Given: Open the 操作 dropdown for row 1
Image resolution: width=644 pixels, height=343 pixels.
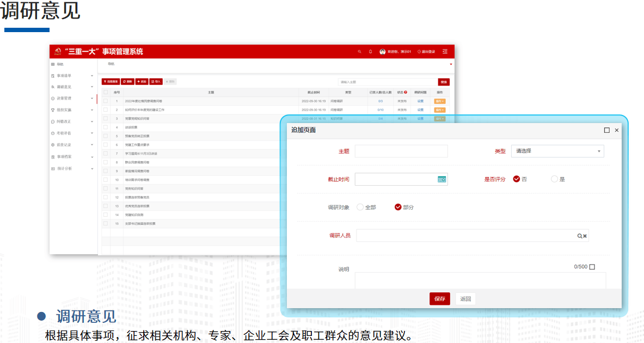Looking at the screenshot, I should click(439, 101).
